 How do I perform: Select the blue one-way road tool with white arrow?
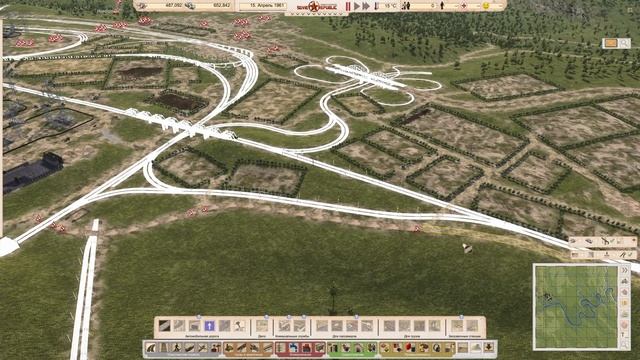(209, 326)
